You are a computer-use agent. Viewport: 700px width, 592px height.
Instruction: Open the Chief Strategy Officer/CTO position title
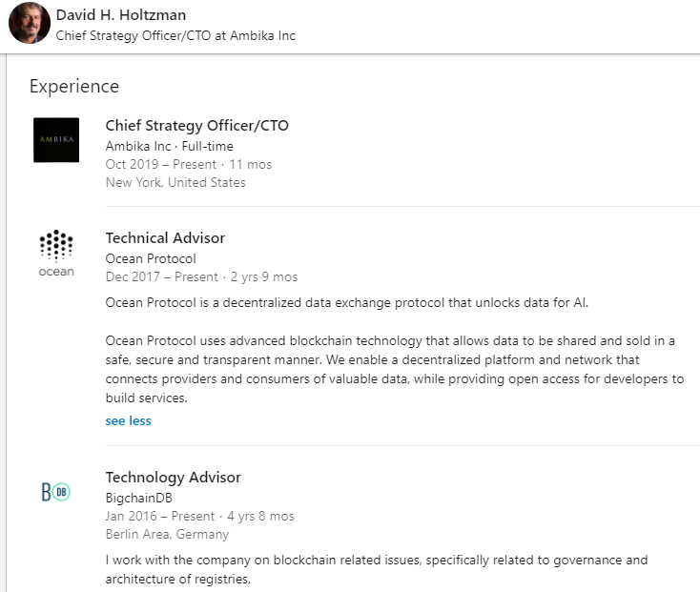coord(196,126)
